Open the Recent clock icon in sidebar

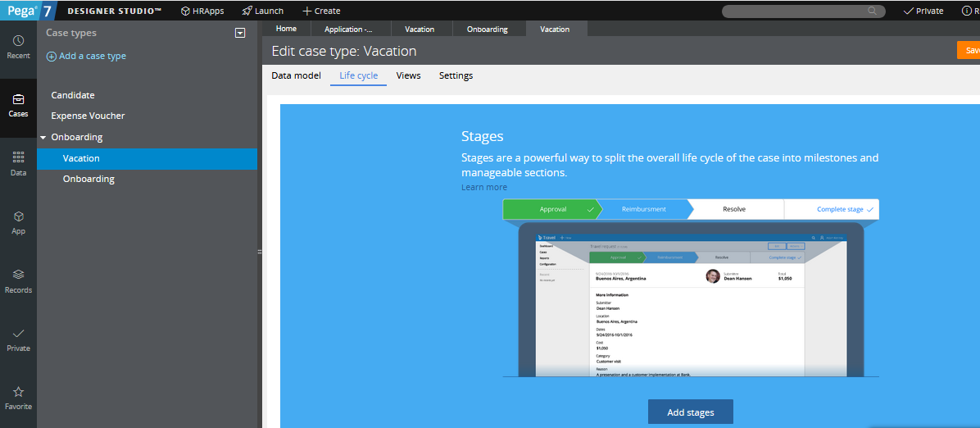pos(18,41)
